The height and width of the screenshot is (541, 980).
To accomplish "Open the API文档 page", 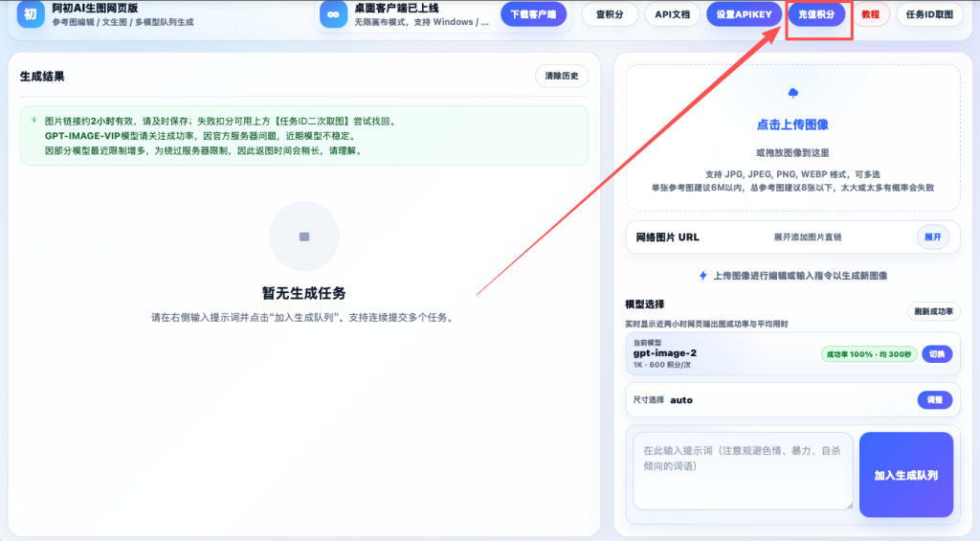I will (x=672, y=14).
